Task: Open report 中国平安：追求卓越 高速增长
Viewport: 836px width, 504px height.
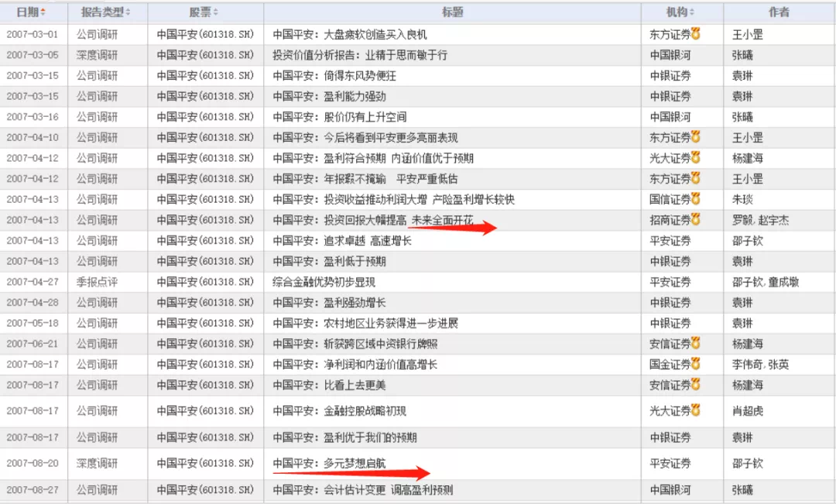Action: coord(342,241)
